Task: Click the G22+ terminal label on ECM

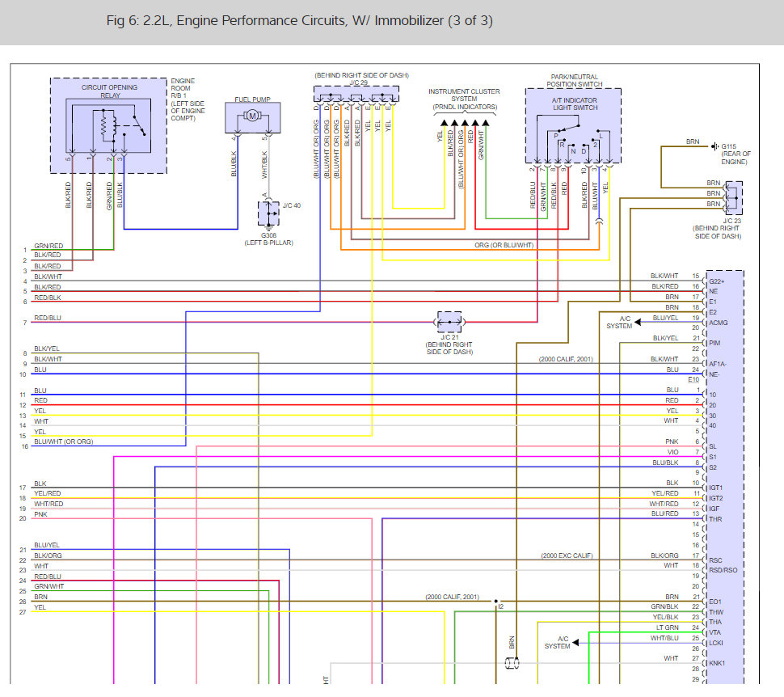Action: point(716,281)
